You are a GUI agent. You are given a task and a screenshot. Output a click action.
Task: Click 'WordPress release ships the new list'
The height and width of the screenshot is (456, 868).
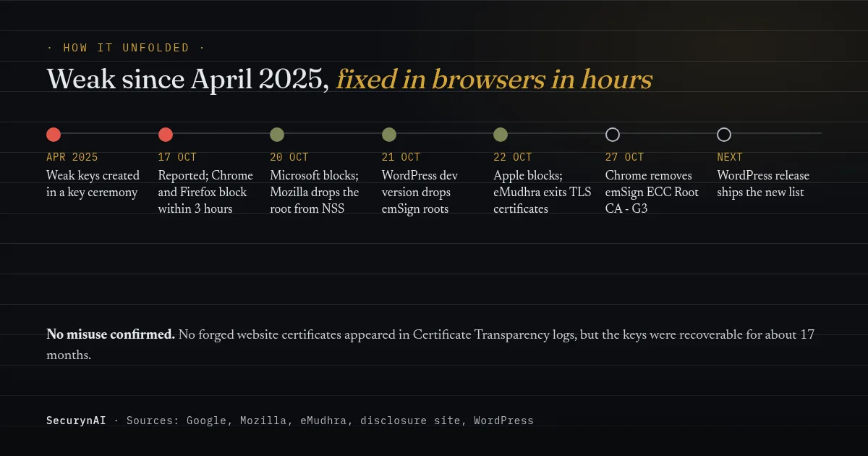pos(763,184)
